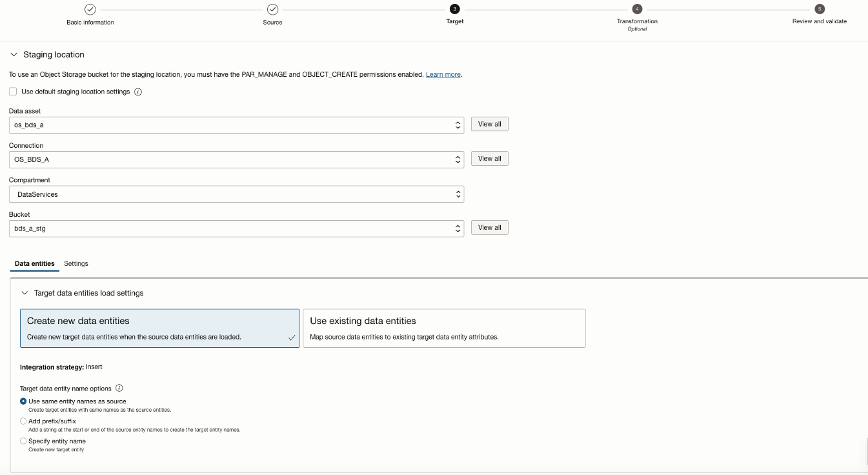Click the Target step number icon

455,9
